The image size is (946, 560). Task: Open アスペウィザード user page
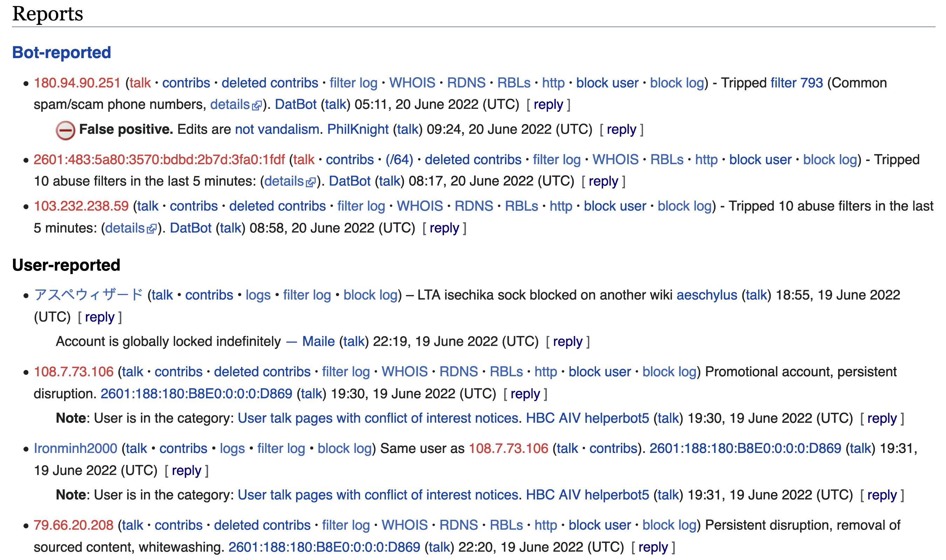(x=88, y=295)
